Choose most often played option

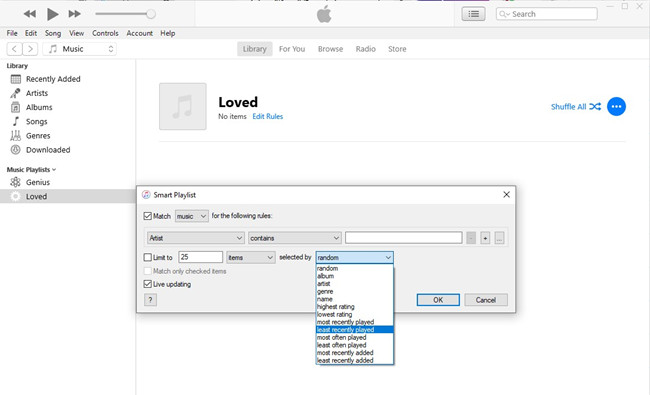pos(354,337)
